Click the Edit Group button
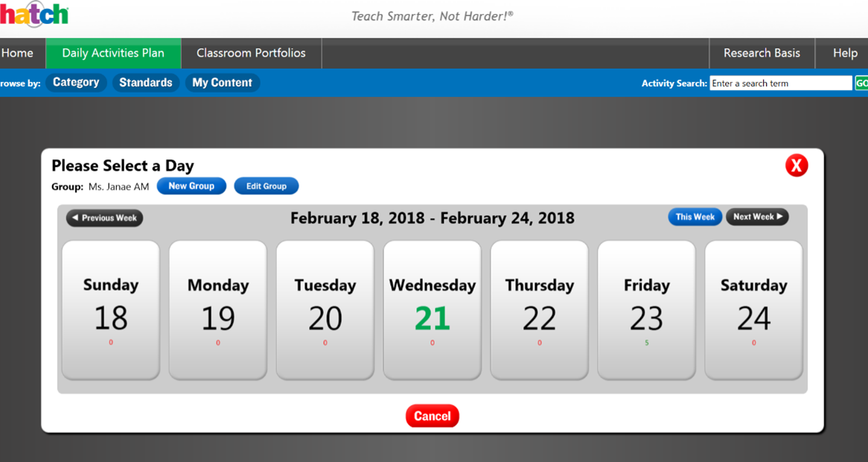Viewport: 868px width, 462px height. (267, 186)
